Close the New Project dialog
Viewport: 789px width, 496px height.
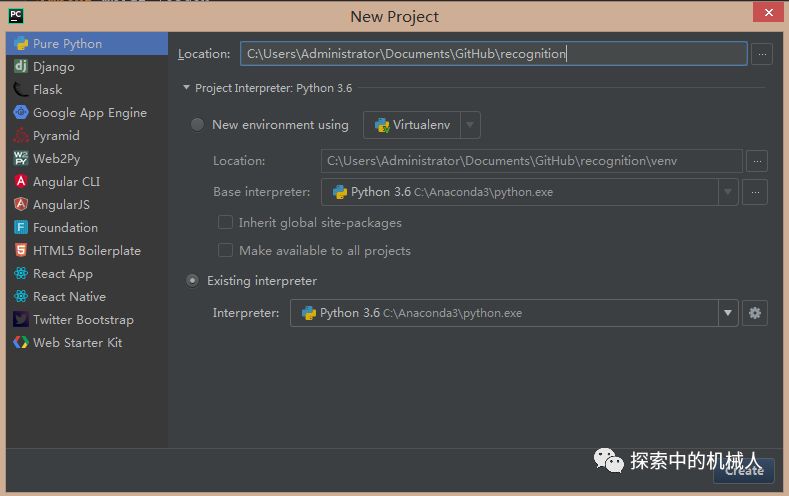pyautogui.click(x=768, y=13)
